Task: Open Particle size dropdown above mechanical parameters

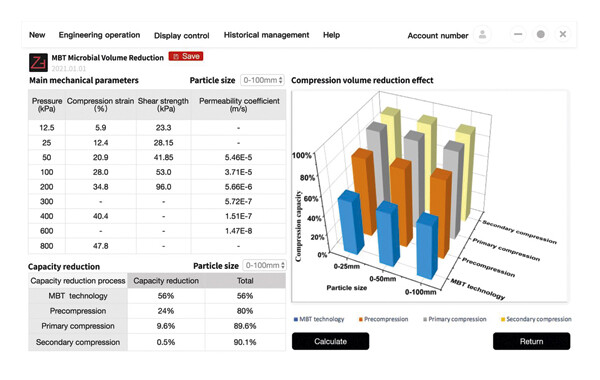Action: coord(262,80)
